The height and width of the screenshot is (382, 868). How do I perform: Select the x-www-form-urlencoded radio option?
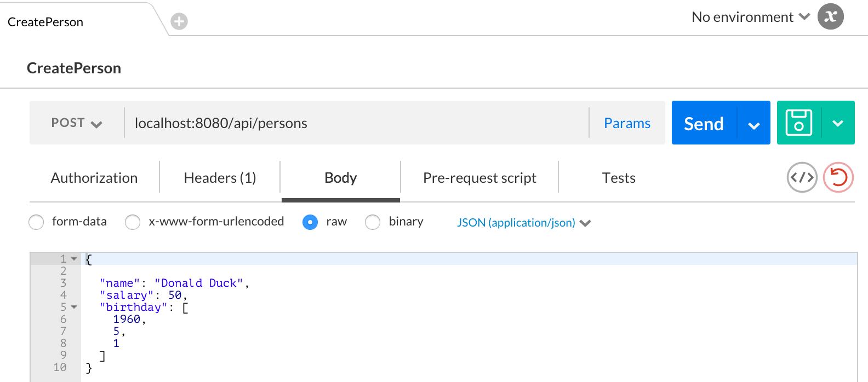pos(133,222)
